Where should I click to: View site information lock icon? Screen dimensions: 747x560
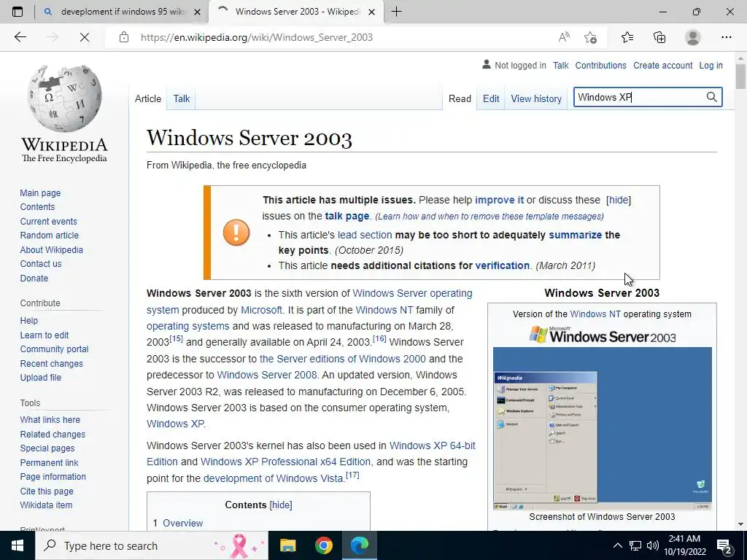pyautogui.click(x=124, y=37)
